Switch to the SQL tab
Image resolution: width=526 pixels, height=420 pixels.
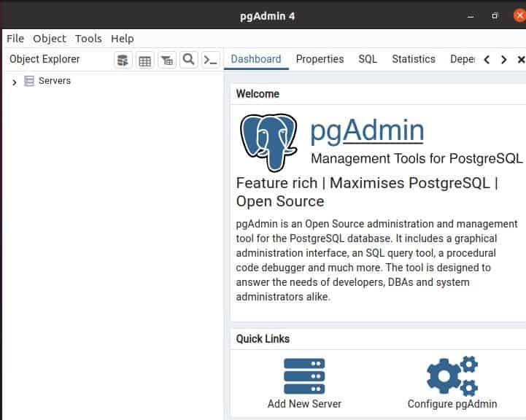click(x=368, y=59)
